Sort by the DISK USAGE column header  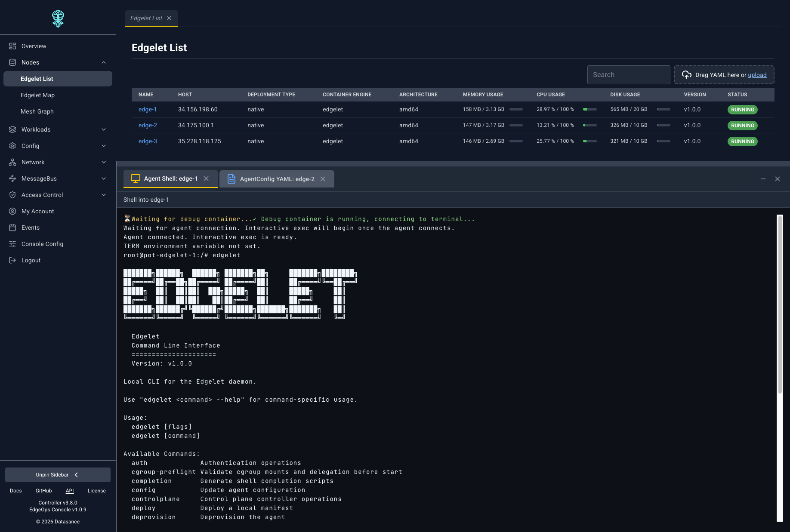coord(625,95)
